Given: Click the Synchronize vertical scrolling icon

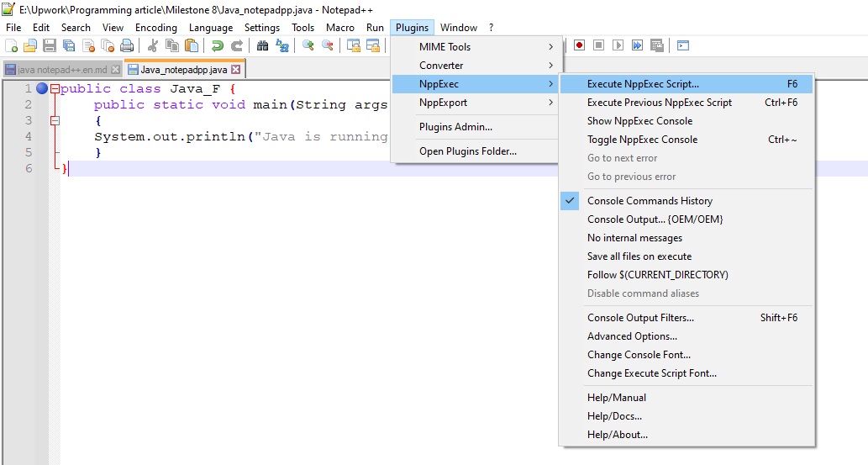Looking at the screenshot, I should click(x=353, y=46).
